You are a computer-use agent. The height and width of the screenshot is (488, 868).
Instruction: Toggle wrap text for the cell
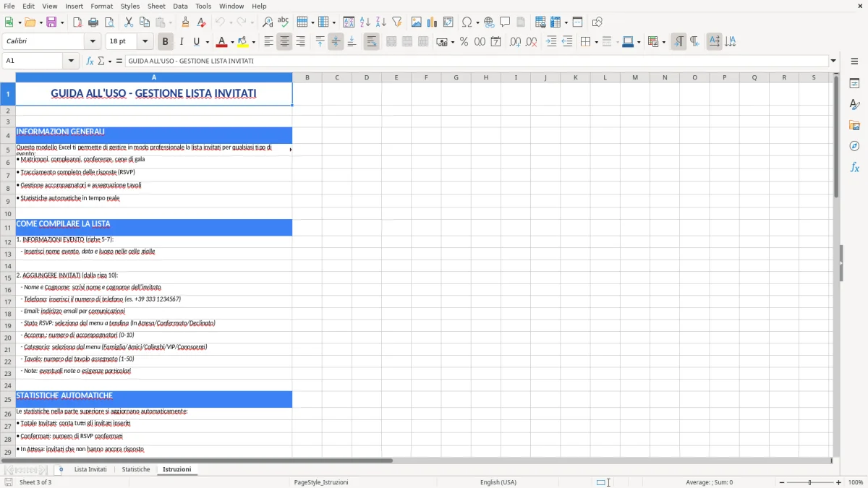tap(371, 41)
